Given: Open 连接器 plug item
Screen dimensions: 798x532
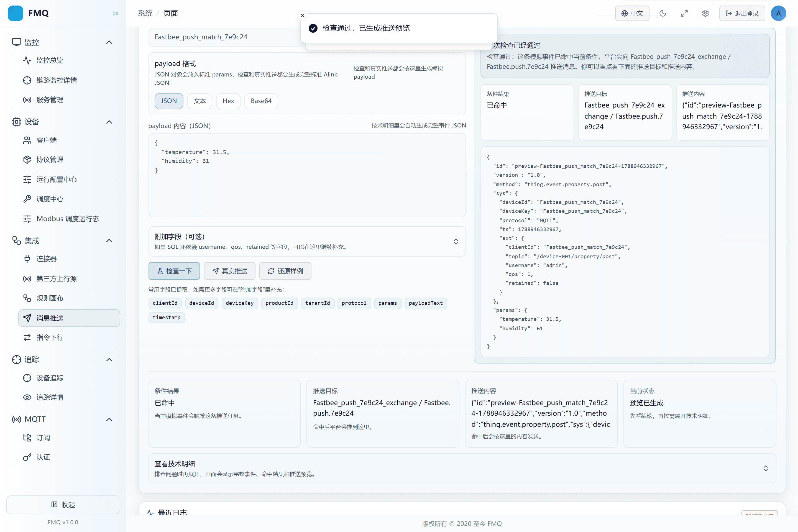Looking at the screenshot, I should 69,259.
